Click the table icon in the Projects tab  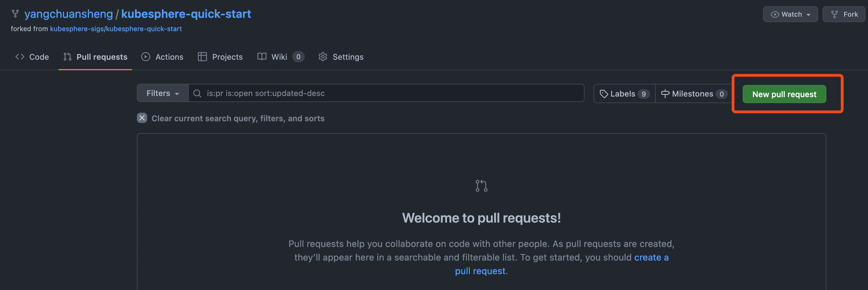click(202, 57)
